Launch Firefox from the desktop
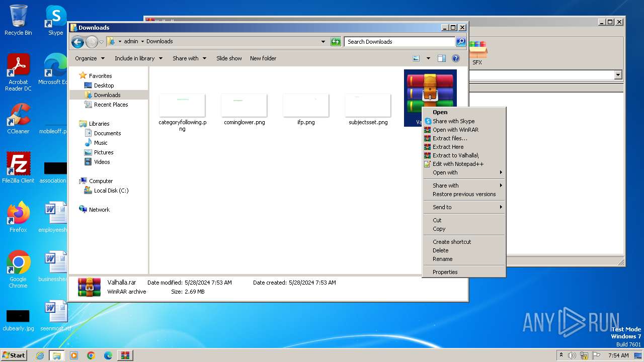The image size is (644, 362). tap(18, 217)
